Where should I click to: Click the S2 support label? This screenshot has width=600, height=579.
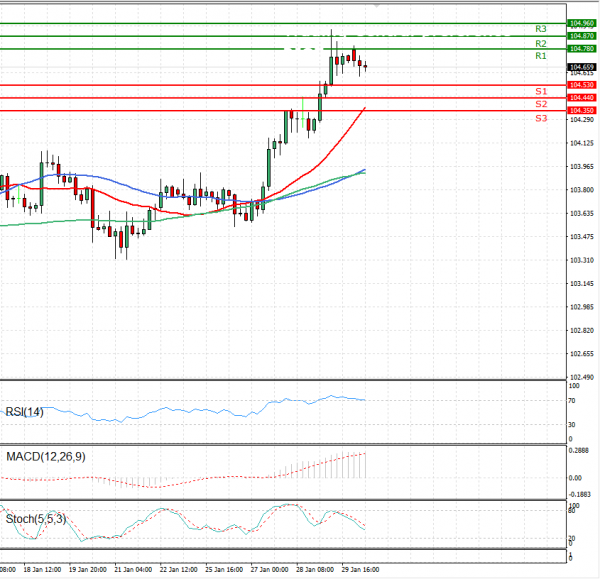coord(540,104)
